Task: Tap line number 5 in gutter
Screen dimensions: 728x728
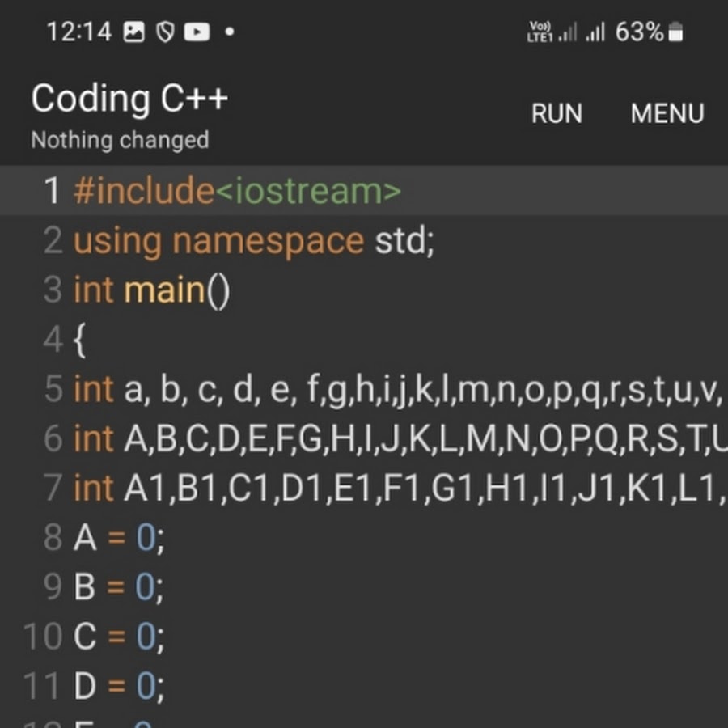Action: (x=53, y=389)
